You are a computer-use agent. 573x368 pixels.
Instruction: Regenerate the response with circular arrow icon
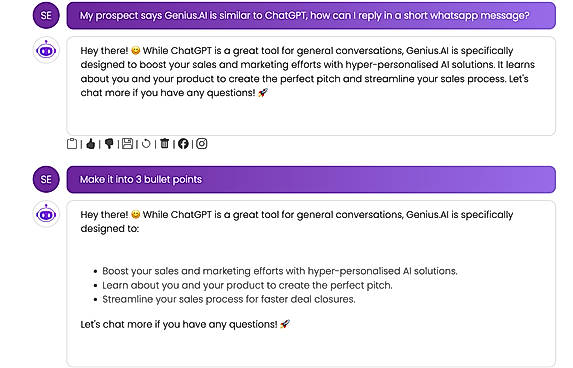tap(146, 144)
